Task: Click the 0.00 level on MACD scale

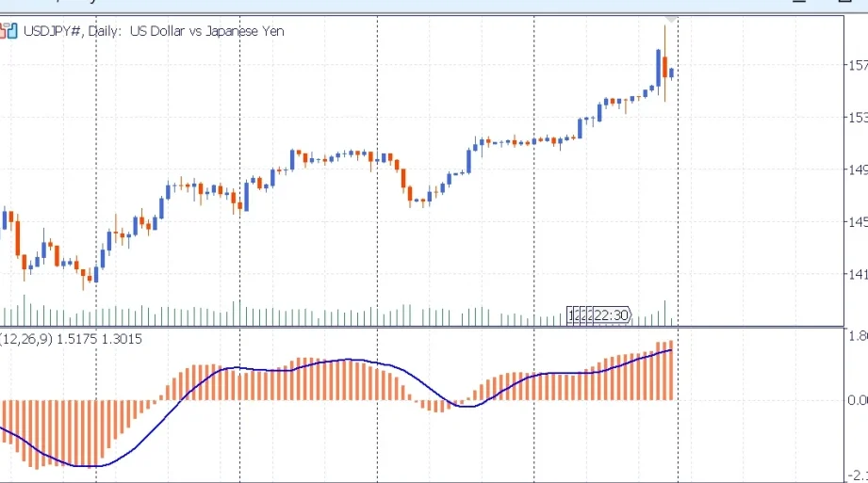Action: 856,400
